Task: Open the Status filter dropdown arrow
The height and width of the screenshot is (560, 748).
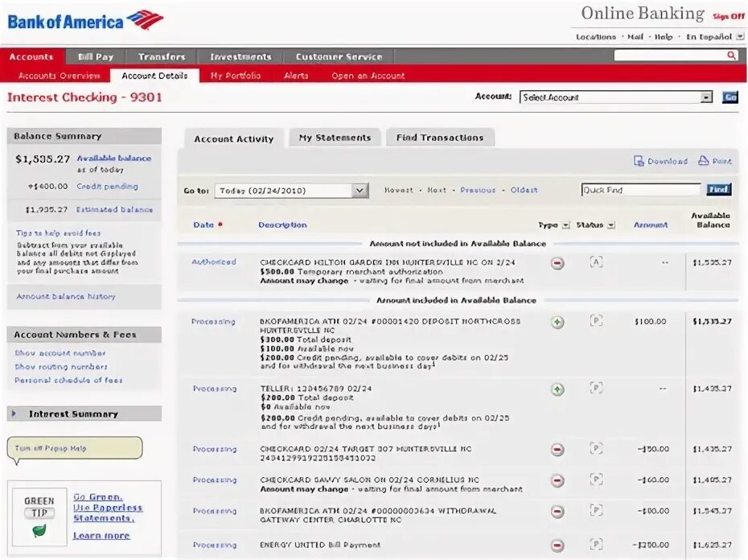Action: (611, 224)
